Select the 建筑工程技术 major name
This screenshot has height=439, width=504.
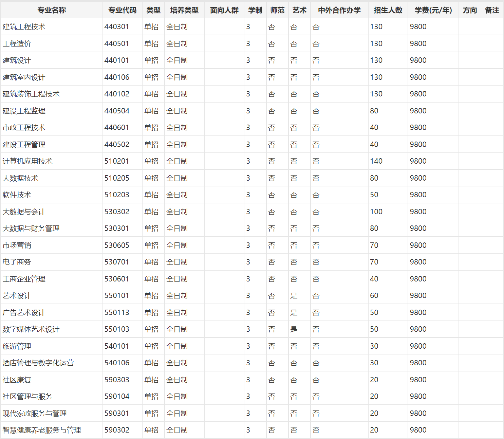[24, 27]
